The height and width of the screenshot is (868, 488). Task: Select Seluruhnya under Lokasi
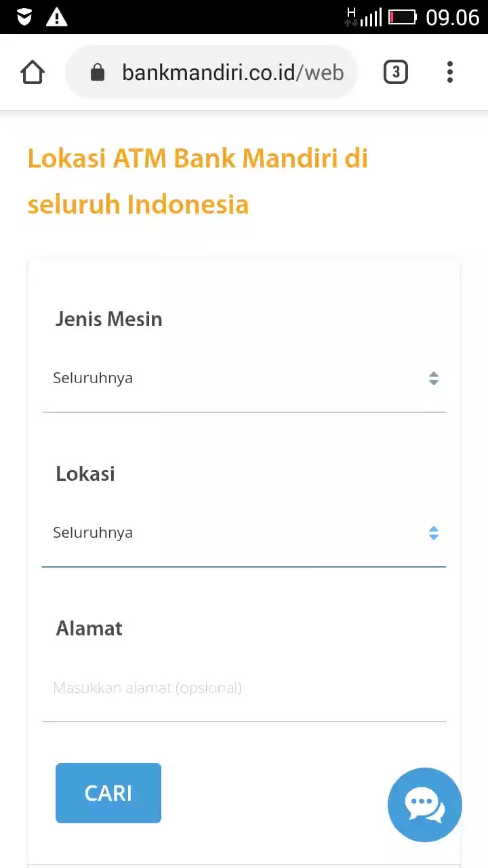pos(93,532)
